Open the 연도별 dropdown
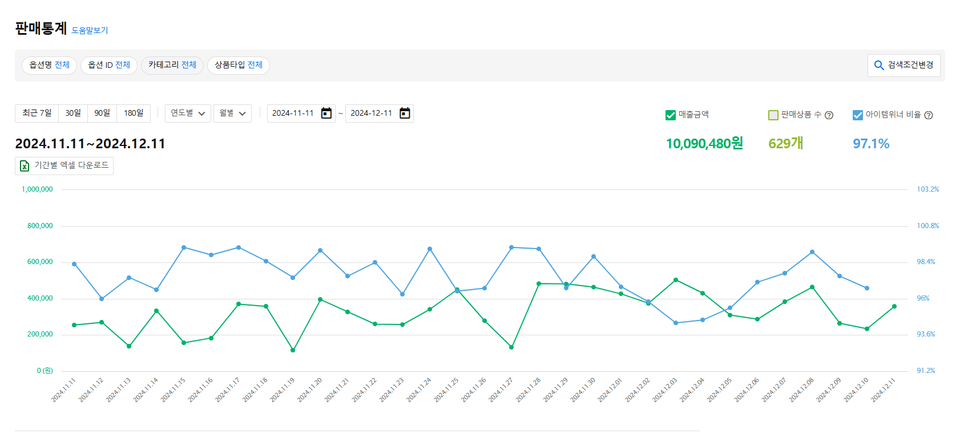The width and height of the screenshot is (980, 434). click(188, 113)
